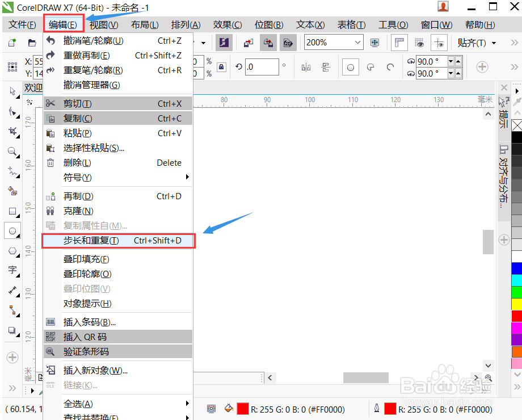Choose 再制(D) from Edit menu

tap(118, 196)
